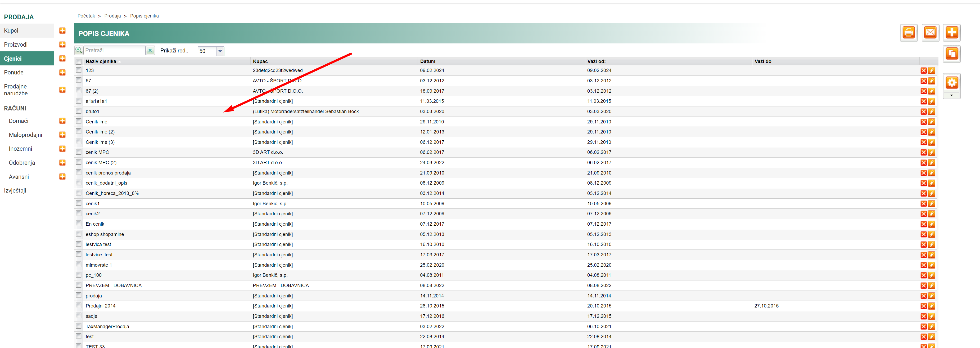
Task: Clear search with the X icon
Action: pyautogui.click(x=150, y=50)
